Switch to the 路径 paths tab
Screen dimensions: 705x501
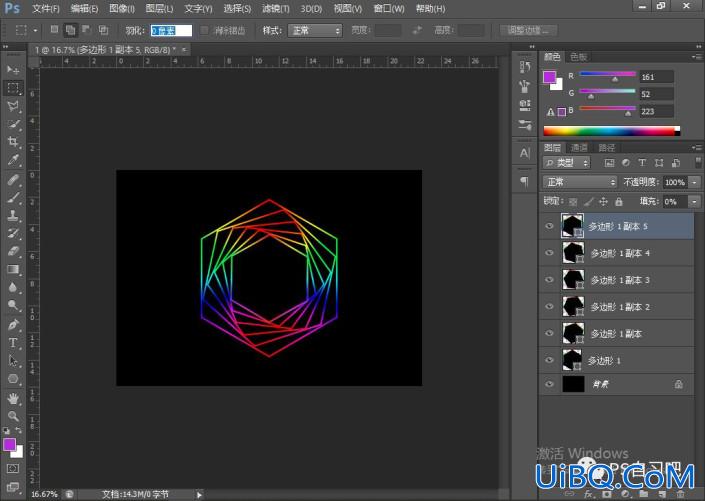pos(607,148)
